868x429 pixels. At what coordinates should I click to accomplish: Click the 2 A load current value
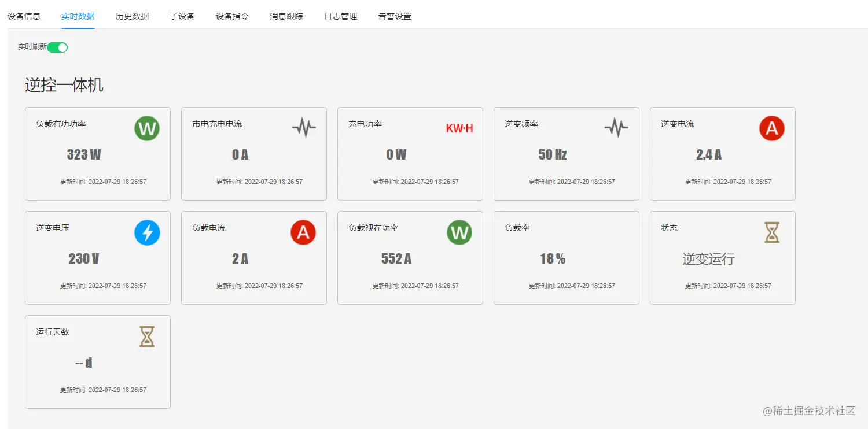[x=240, y=258]
